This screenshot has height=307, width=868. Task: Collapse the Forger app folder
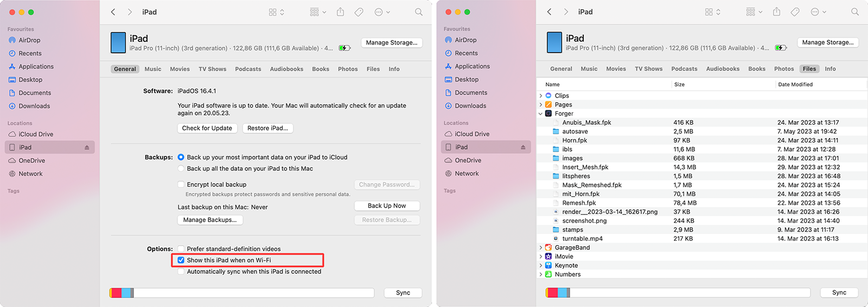[541, 114]
